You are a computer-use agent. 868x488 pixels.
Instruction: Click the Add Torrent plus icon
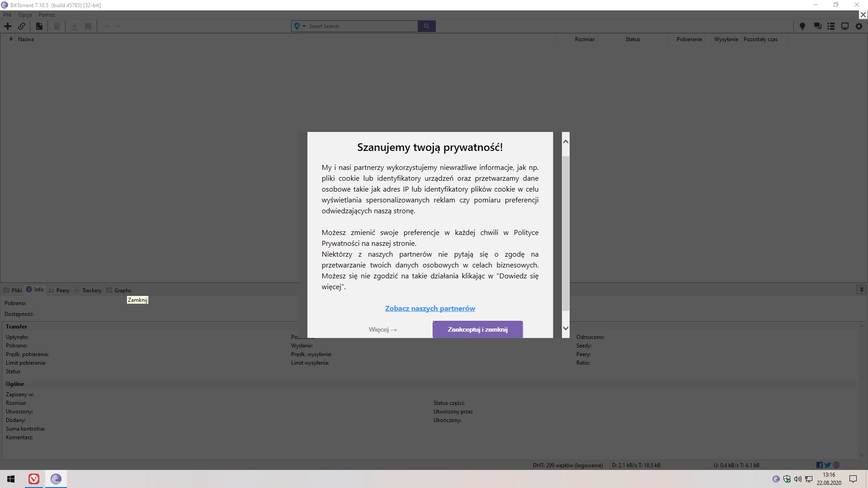pos(8,26)
